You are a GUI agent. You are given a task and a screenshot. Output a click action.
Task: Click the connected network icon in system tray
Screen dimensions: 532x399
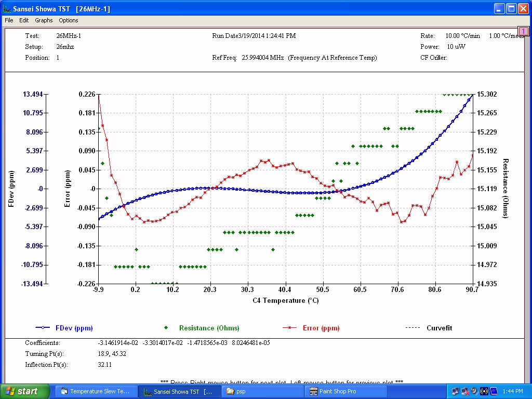(x=456, y=391)
